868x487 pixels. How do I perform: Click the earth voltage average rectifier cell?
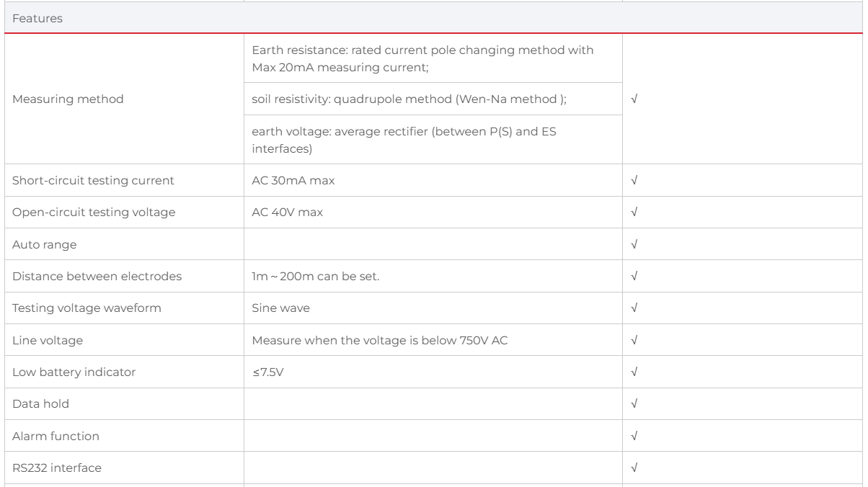point(433,140)
